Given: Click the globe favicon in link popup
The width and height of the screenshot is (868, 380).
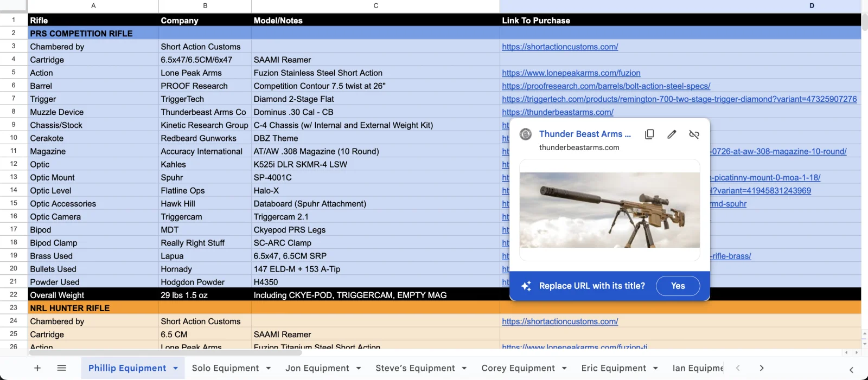Looking at the screenshot, I should click(526, 134).
